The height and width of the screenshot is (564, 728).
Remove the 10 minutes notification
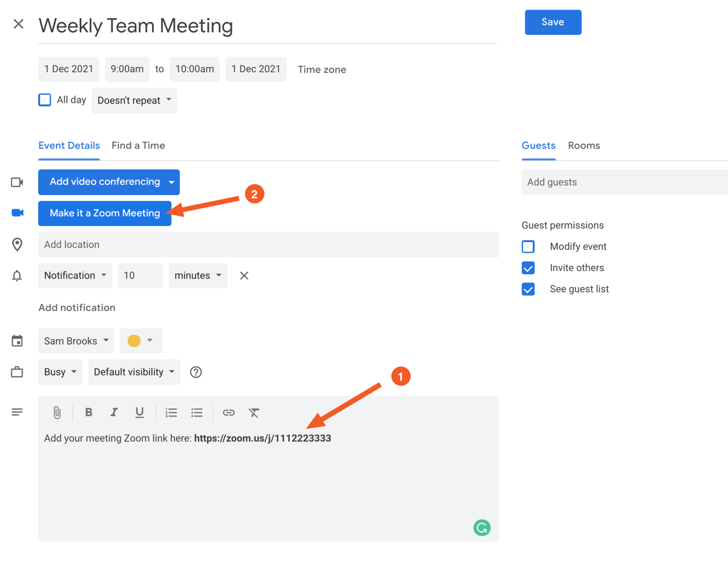(244, 276)
